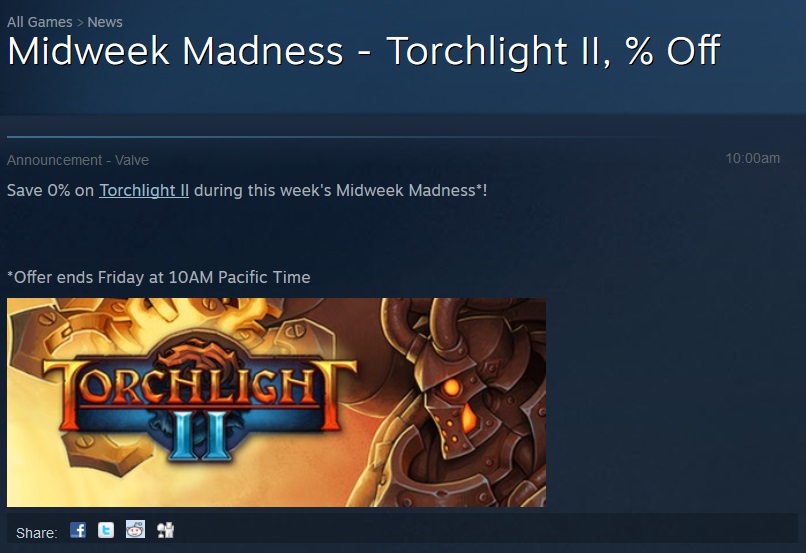Viewport: 806px width, 553px height.
Task: Click the Save 0% on text
Action: click(50, 191)
